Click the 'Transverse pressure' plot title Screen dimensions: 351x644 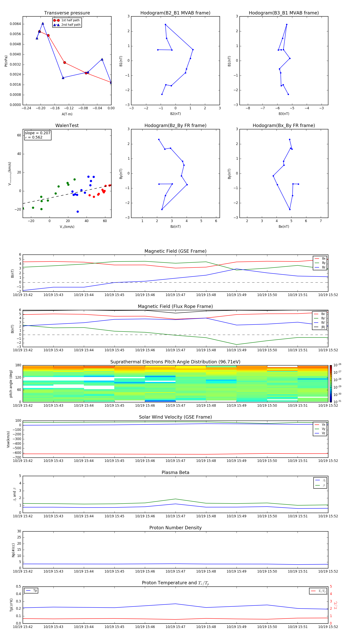67,13
